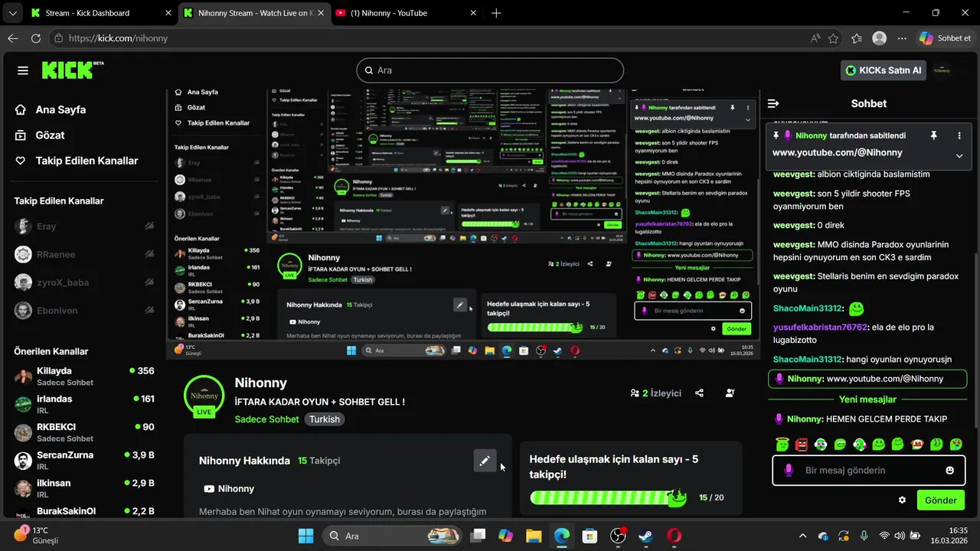Pick the red angry emote in the quick emote row
The width and height of the screenshot is (980, 551).
point(802,444)
